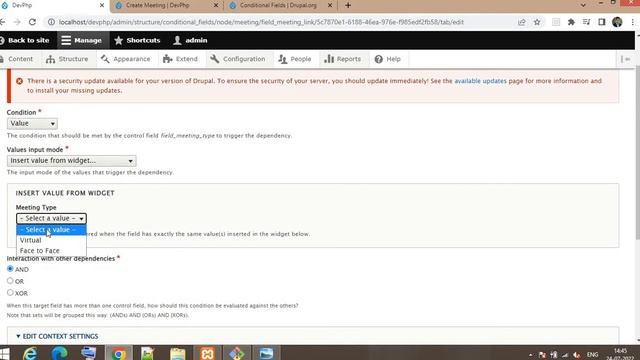Close the Conditional Fields Drupal.org tab

330,5
